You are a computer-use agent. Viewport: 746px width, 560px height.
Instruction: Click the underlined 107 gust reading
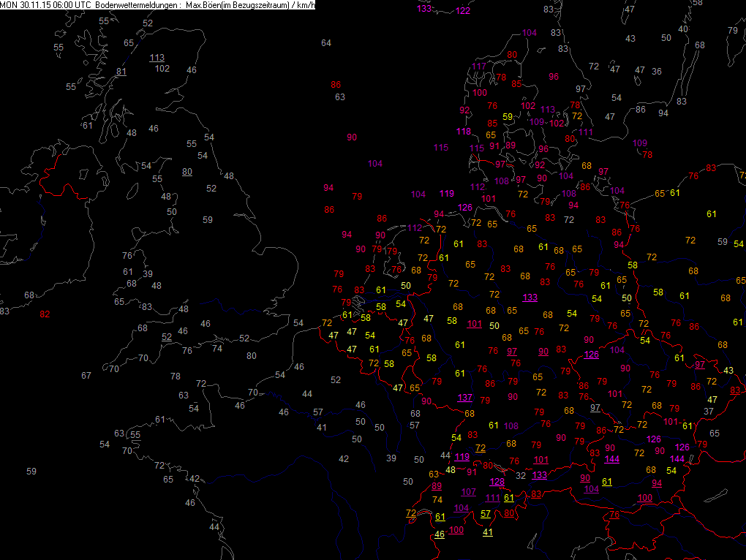pyautogui.click(x=469, y=492)
